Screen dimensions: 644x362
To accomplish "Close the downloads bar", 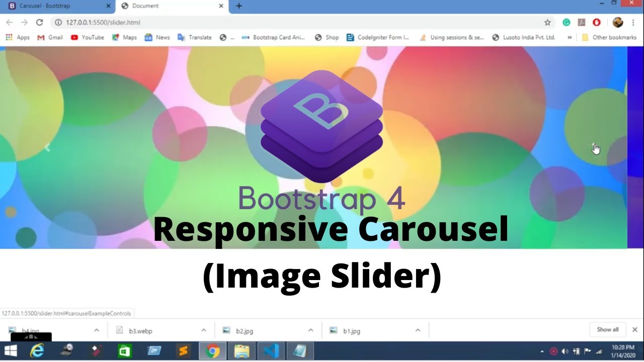I will (635, 330).
